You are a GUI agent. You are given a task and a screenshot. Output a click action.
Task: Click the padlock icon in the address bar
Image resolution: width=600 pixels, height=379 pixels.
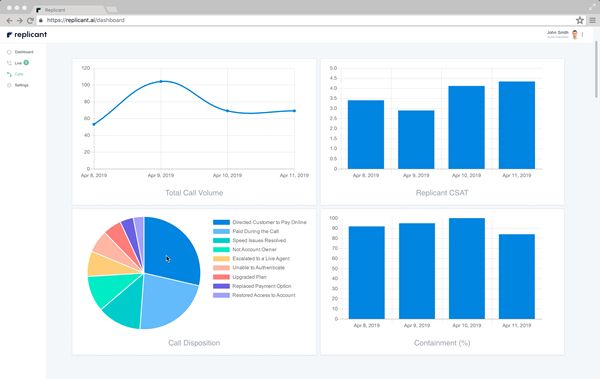(41, 20)
